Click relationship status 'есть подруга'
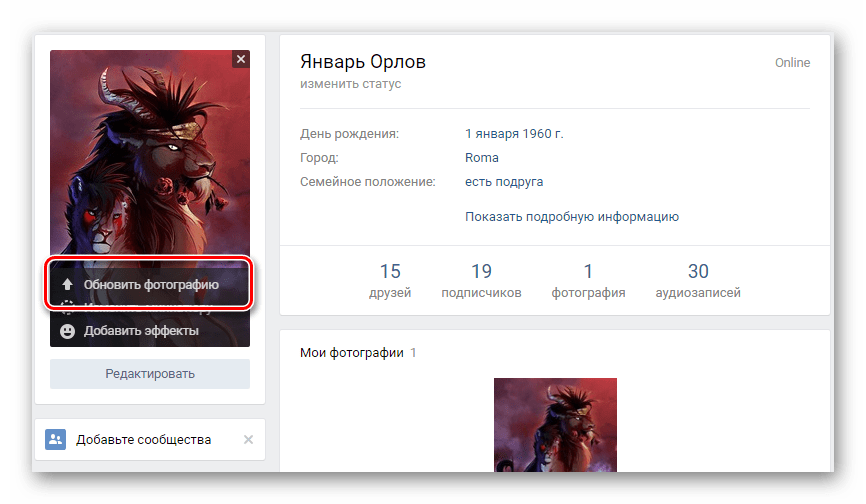 [504, 182]
